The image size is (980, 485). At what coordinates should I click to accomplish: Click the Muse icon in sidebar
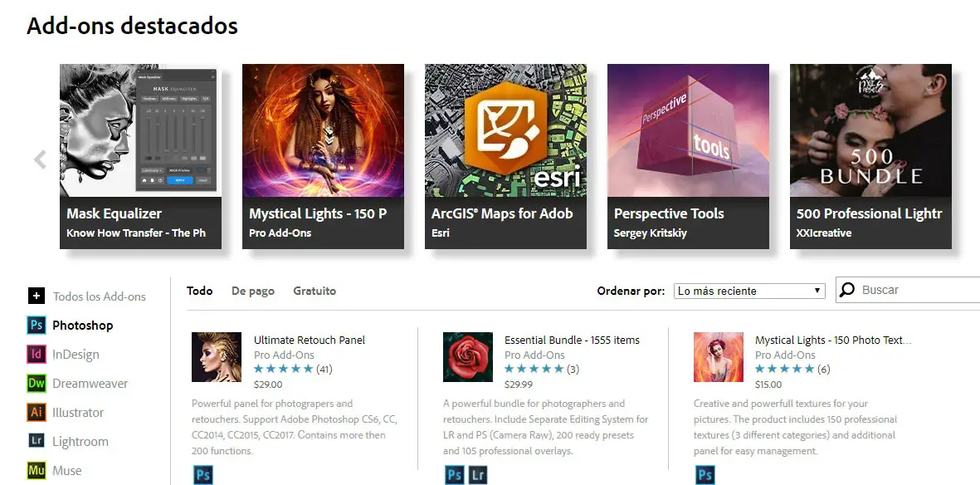pyautogui.click(x=37, y=471)
